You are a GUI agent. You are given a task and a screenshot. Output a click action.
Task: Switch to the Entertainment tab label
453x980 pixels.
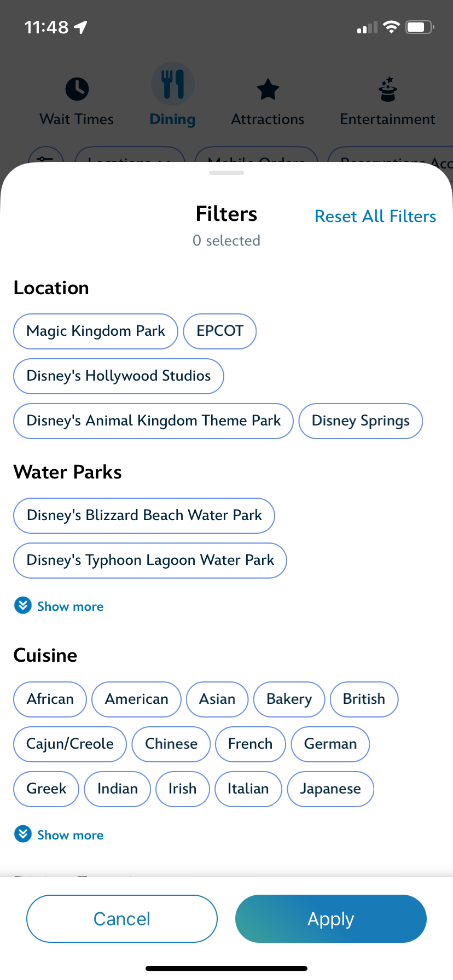click(x=387, y=119)
